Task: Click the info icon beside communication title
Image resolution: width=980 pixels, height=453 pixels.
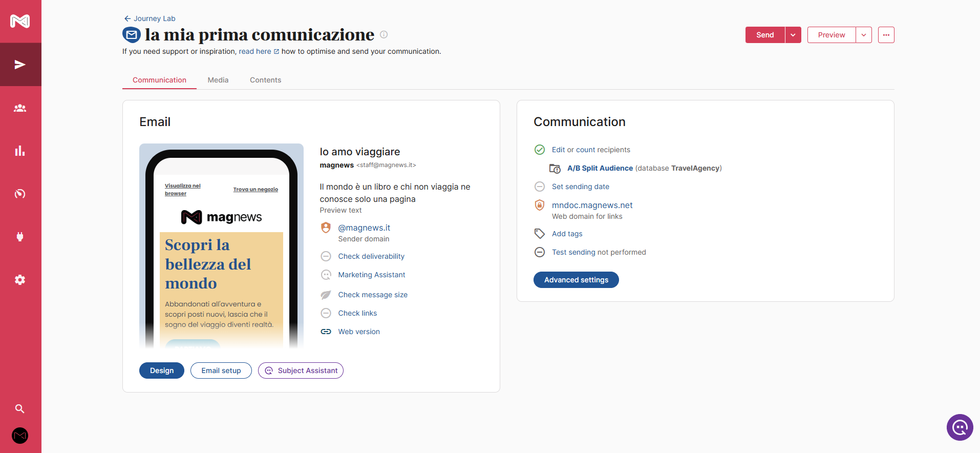Action: pos(384,35)
